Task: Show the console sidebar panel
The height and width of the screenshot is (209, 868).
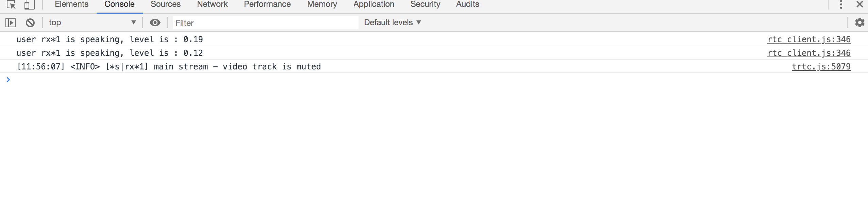Action: pyautogui.click(x=11, y=23)
